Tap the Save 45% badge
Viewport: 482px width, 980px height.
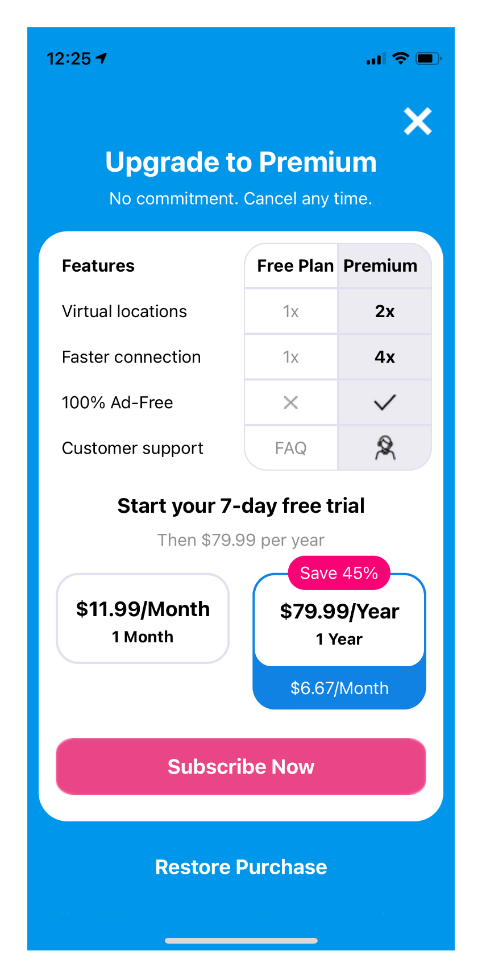(339, 573)
